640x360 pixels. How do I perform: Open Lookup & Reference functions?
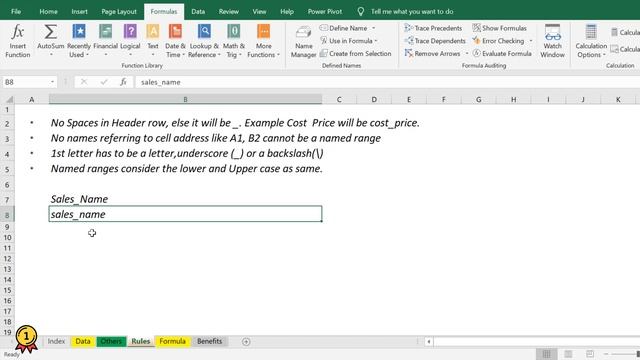pos(204,41)
